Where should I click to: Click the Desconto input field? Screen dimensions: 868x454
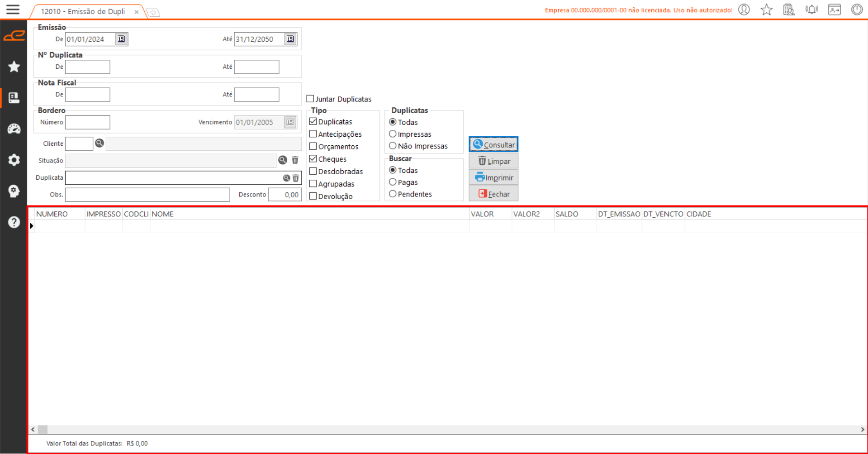pos(285,195)
